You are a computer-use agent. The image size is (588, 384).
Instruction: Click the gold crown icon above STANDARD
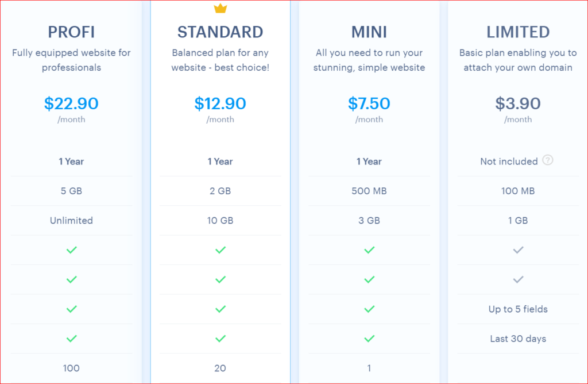[x=220, y=8]
